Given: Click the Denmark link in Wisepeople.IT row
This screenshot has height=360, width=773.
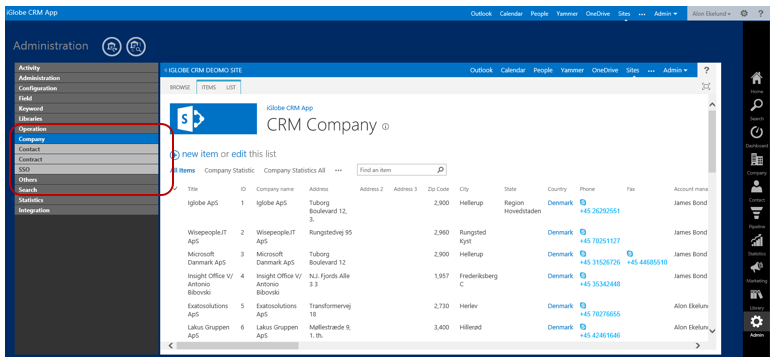Looking at the screenshot, I should coord(560,232).
